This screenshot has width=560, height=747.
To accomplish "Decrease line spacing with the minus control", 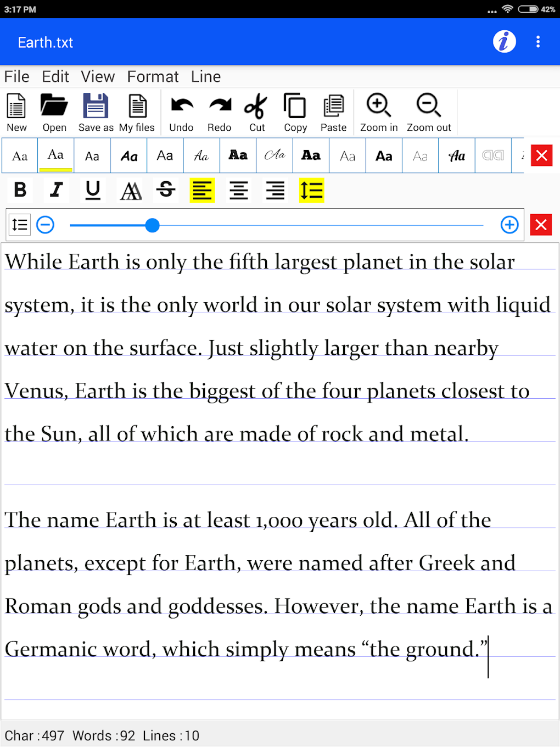I will click(x=45, y=225).
